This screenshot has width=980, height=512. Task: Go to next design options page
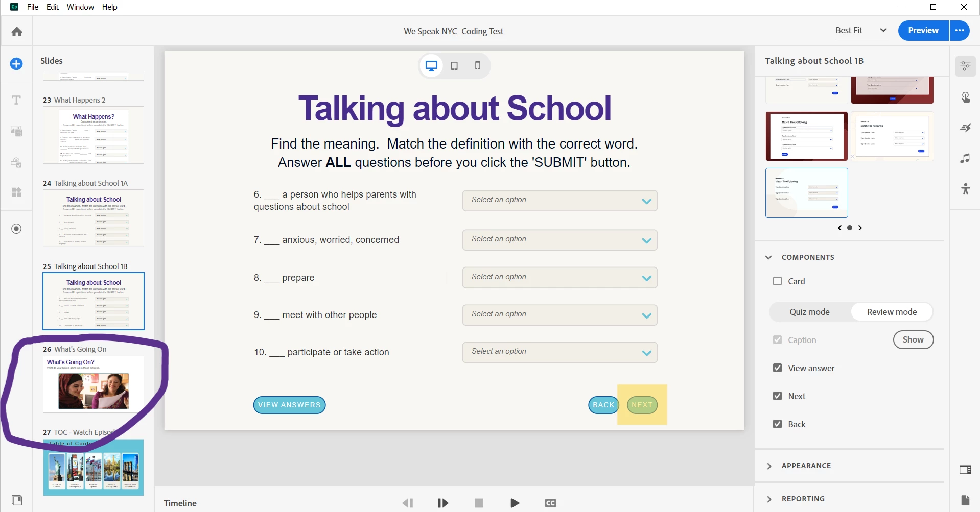pyautogui.click(x=860, y=228)
